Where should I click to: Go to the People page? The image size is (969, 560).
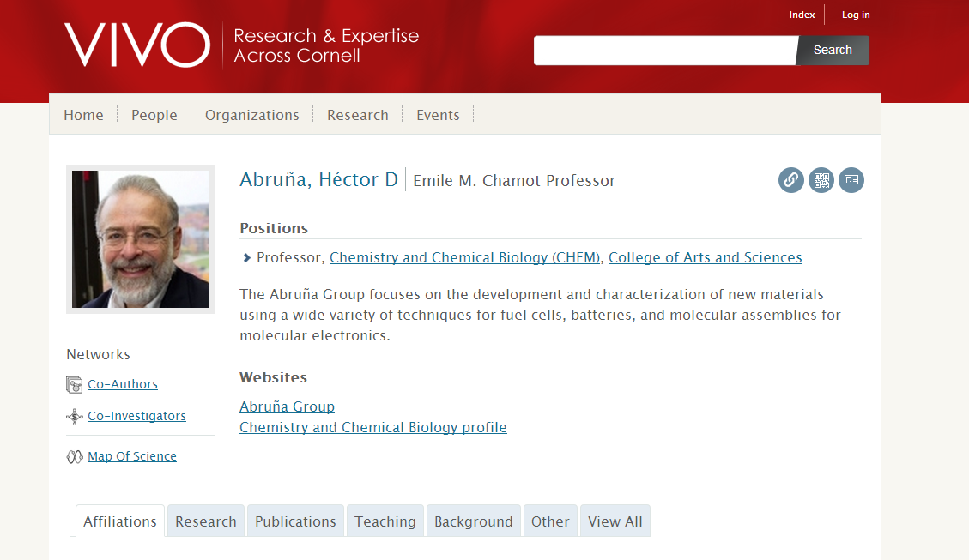[154, 115]
